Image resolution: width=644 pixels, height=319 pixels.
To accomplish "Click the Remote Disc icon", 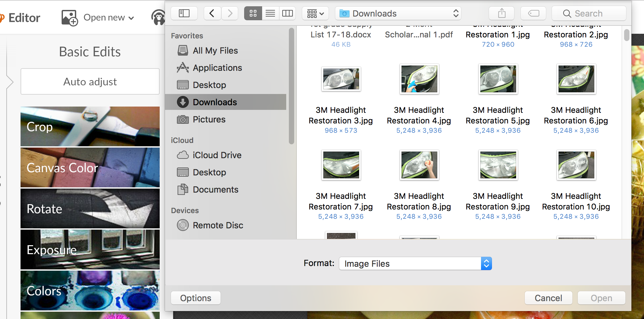I will pyautogui.click(x=183, y=225).
